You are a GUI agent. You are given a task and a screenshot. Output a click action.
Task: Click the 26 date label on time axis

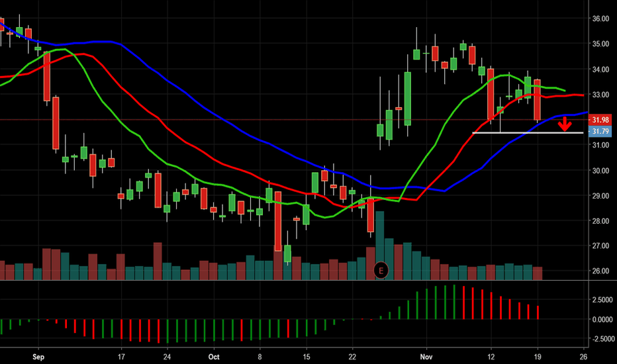pyautogui.click(x=583, y=357)
